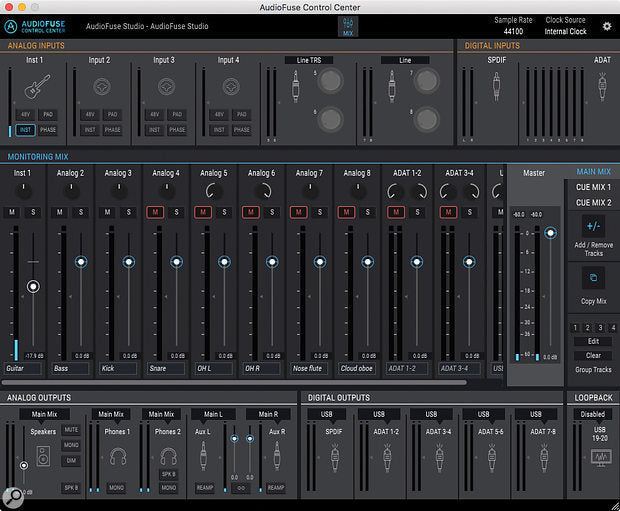
Task: Click the Guitar channel fader handle
Action: pyautogui.click(x=33, y=286)
